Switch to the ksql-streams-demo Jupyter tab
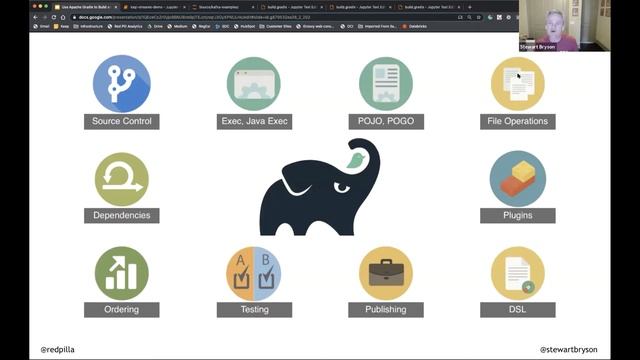 153,7
